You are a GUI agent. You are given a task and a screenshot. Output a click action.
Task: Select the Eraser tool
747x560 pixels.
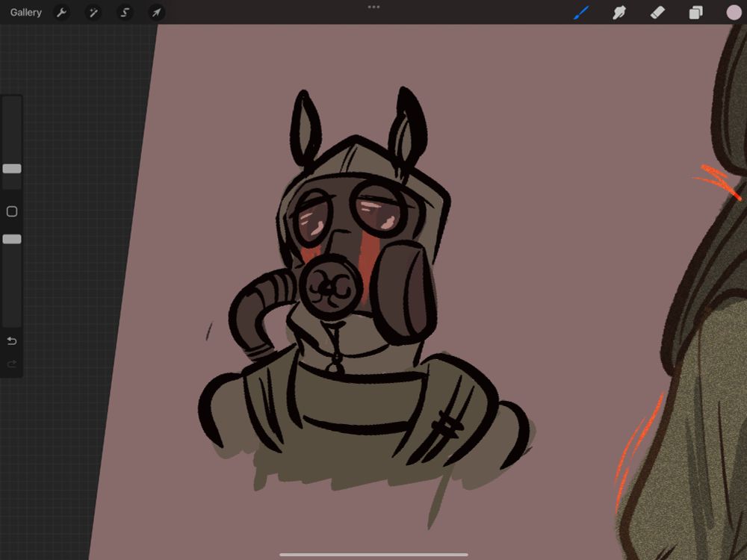[x=657, y=13]
